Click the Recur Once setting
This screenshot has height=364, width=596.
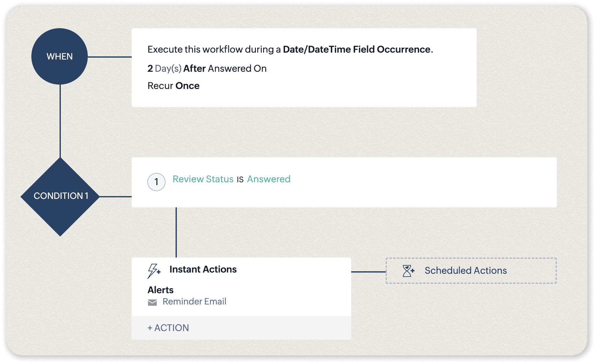tap(173, 86)
